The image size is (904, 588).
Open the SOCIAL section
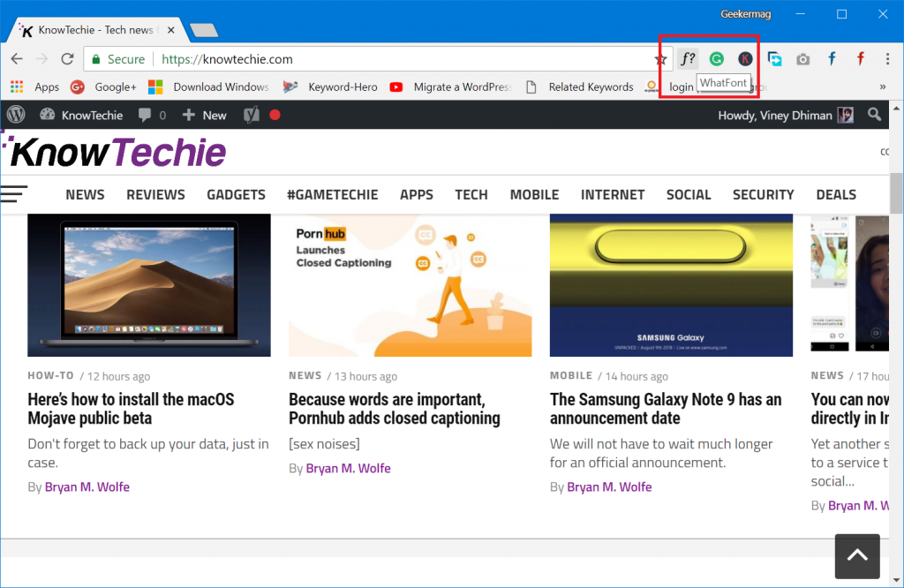click(x=689, y=195)
